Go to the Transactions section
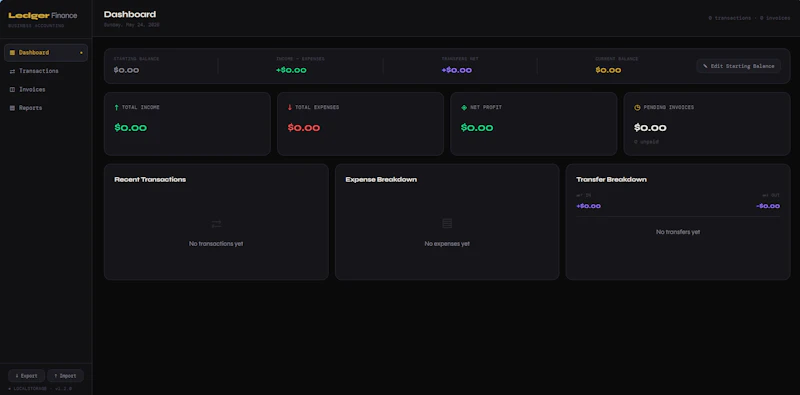800x395 pixels. click(46, 71)
